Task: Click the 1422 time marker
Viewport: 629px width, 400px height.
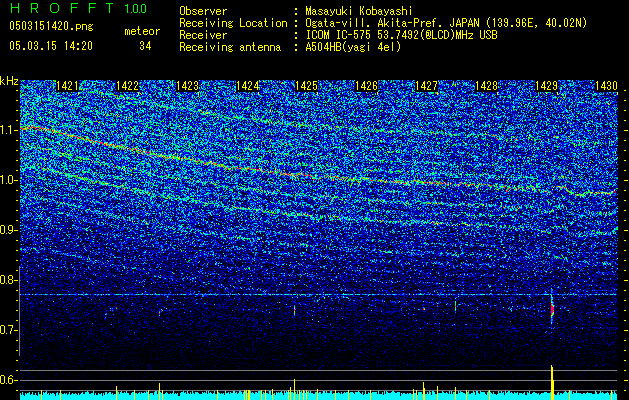Action: [127, 86]
